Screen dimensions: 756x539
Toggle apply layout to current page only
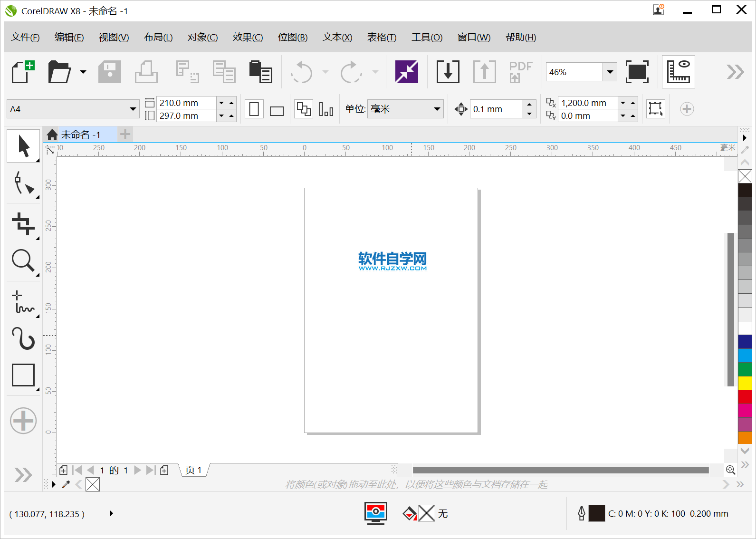click(326, 109)
